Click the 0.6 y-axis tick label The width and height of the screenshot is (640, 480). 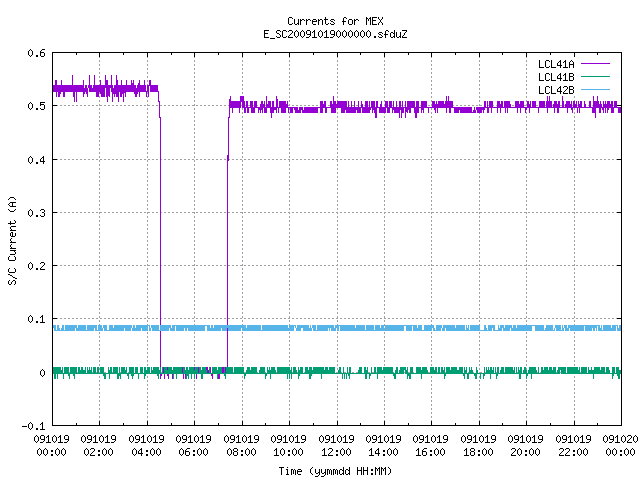tap(36, 53)
